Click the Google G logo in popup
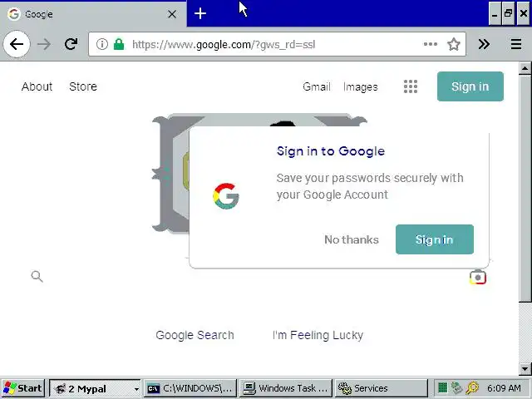 click(x=226, y=196)
